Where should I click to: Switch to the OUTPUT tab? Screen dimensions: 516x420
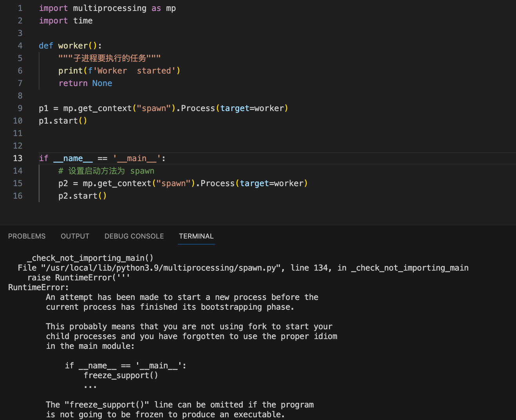(x=75, y=236)
